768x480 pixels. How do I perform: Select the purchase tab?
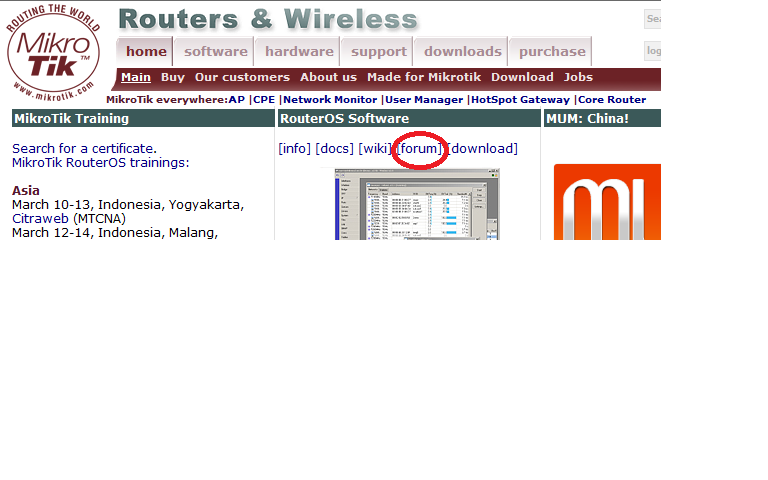(552, 51)
